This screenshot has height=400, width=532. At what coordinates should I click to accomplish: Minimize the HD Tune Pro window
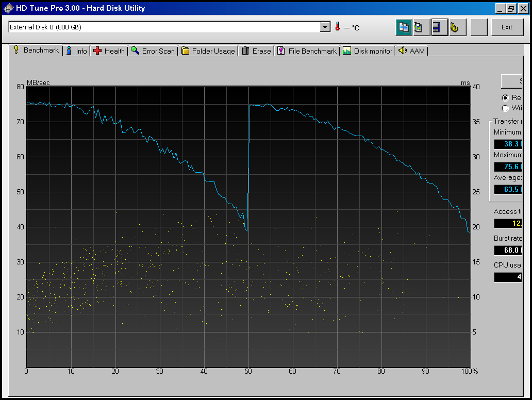point(500,8)
